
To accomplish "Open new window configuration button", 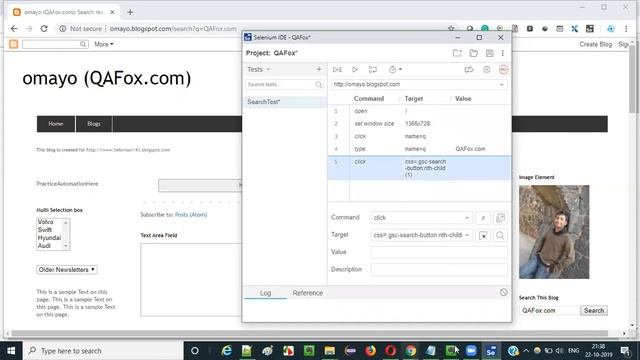I will pos(500,218).
